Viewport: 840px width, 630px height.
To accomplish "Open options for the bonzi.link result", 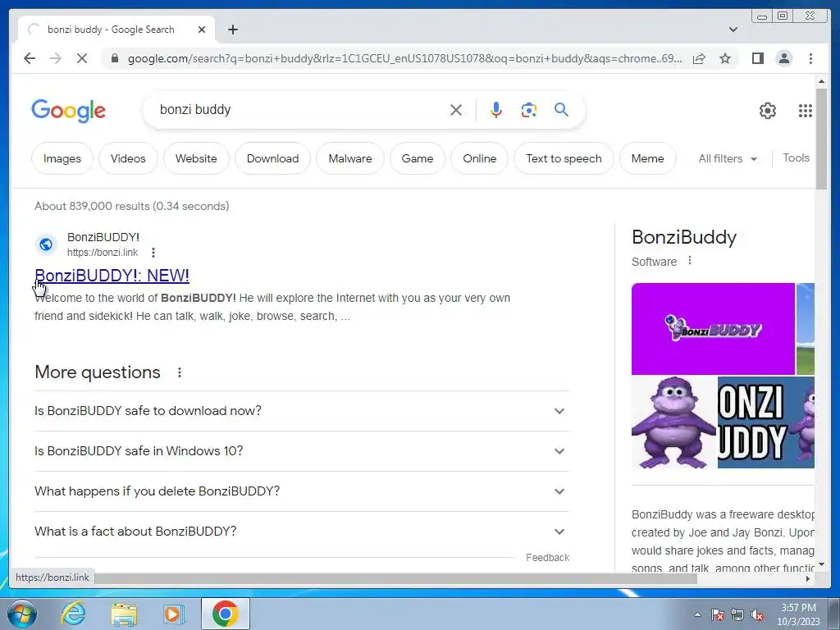I will [x=153, y=253].
